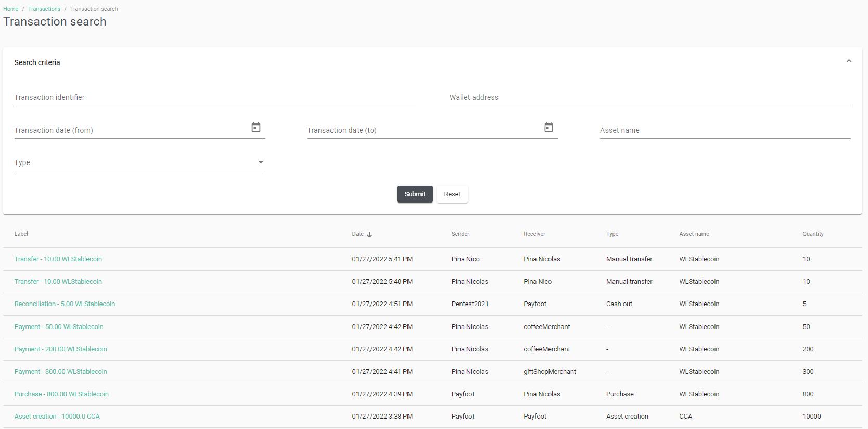Viewport: 868px width, 429px height.
Task: Click quantity 10000 cell
Action: pos(812,417)
